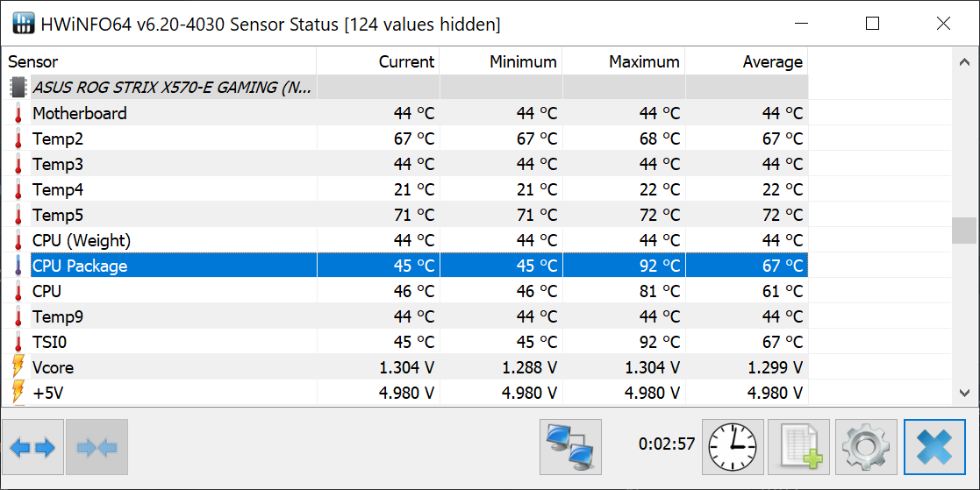
Task: Click the CPU Package thermometer icon
Action: point(18,266)
